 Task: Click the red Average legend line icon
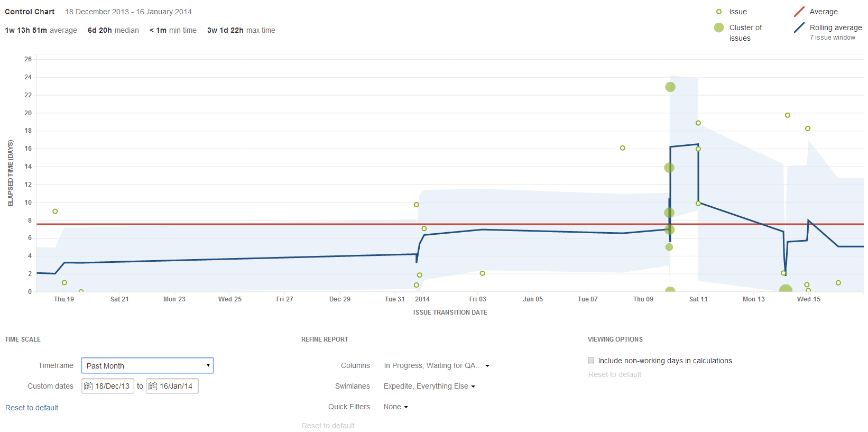799,12
